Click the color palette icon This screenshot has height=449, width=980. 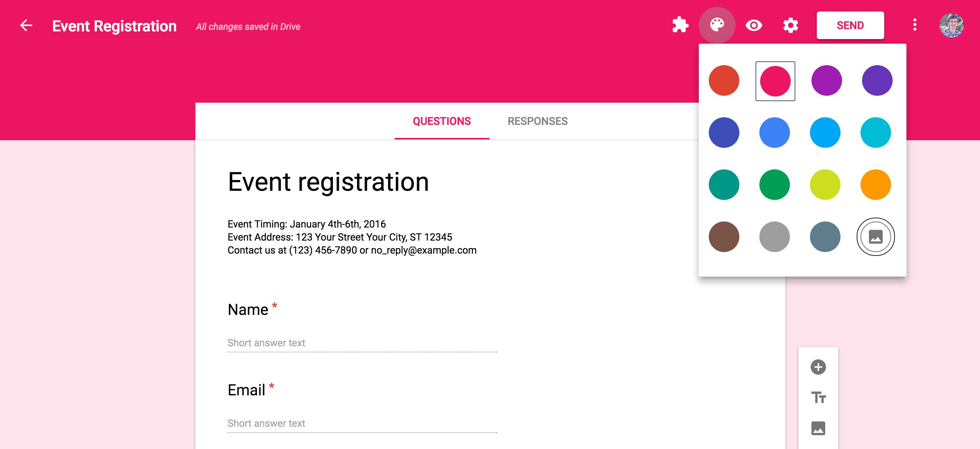tap(717, 25)
